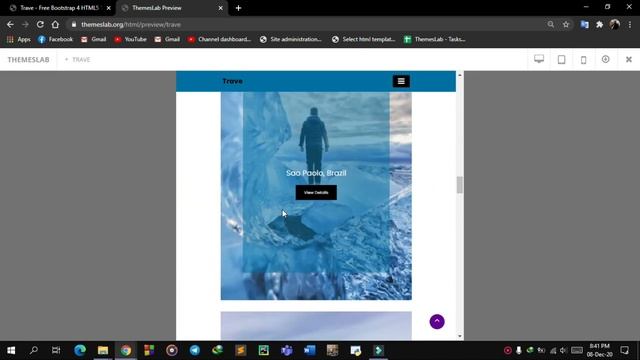Image resolution: width=640 pixels, height=360 pixels.
Task: Click the THEMESLAB logo
Action: [x=29, y=60]
